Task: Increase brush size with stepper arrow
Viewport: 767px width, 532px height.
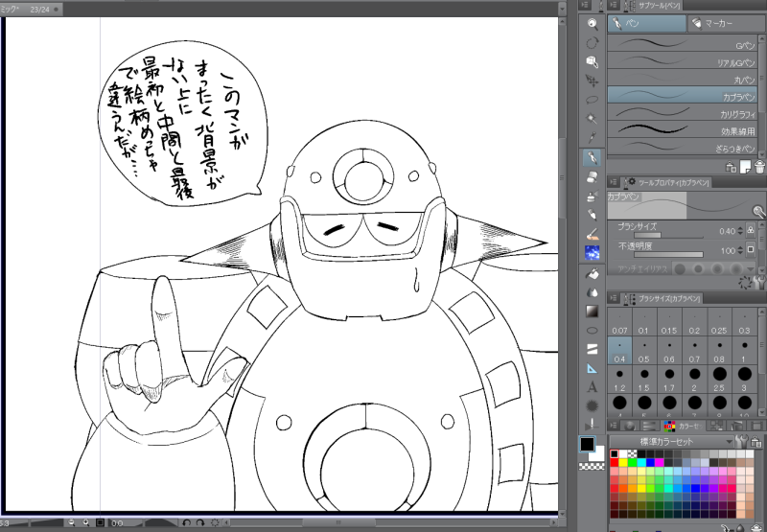Action: (739, 228)
